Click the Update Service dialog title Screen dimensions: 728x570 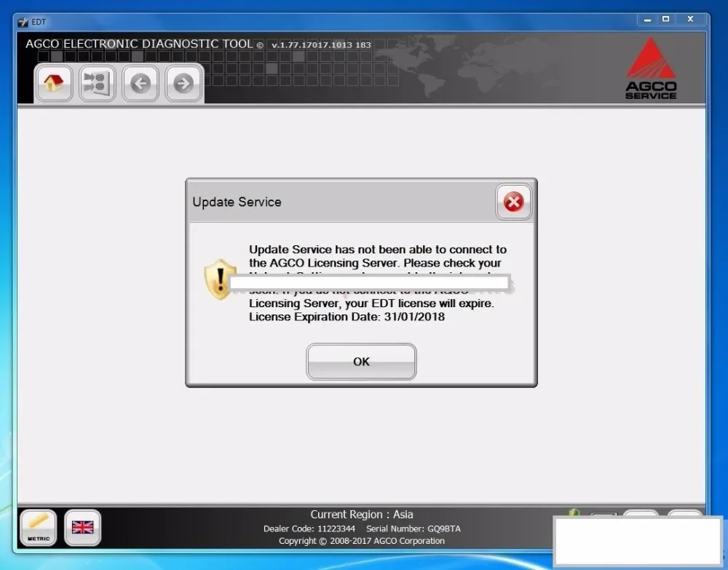click(x=237, y=202)
